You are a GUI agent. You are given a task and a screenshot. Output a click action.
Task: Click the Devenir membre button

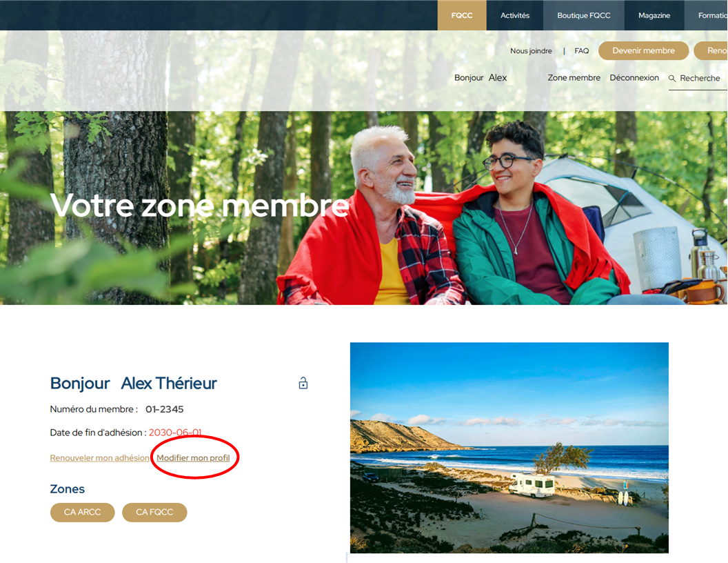click(x=643, y=50)
